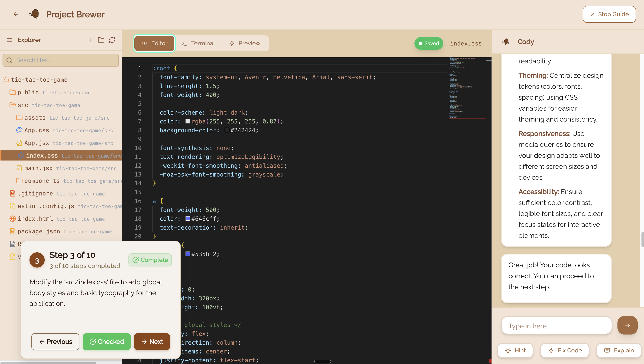Image resolution: width=644 pixels, height=364 pixels.
Task: Click the refresh explorer icon
Action: [x=112, y=40]
